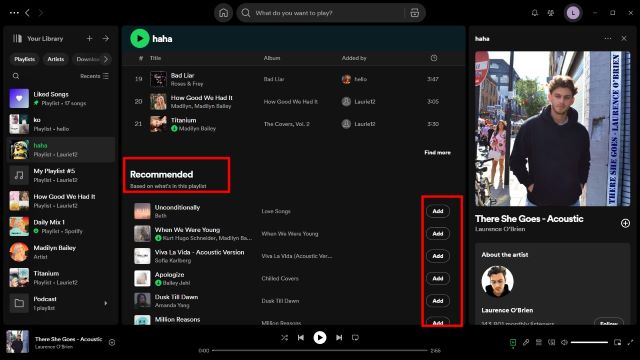Add When We Were Young to playlist

click(x=438, y=233)
